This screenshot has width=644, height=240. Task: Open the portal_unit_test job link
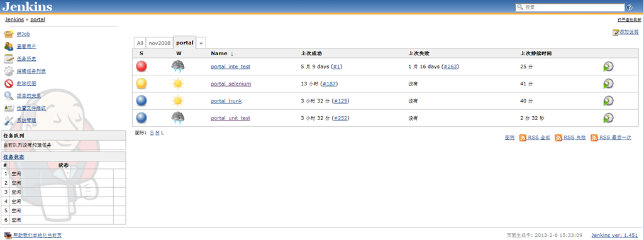click(230, 118)
